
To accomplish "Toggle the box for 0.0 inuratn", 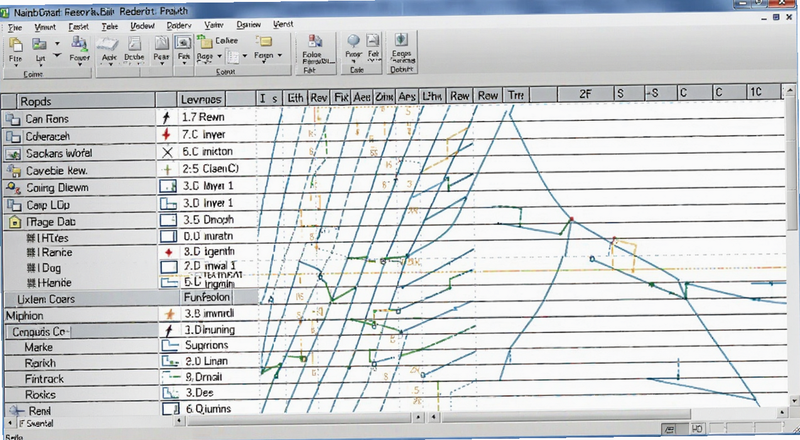I will (168, 236).
